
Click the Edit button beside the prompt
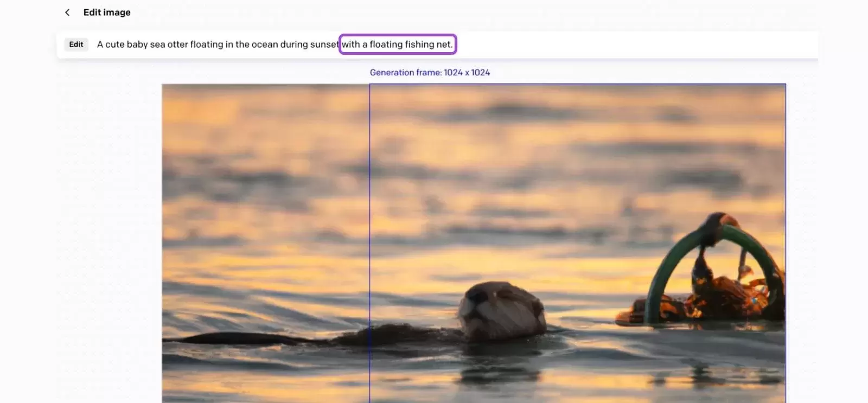(x=76, y=44)
